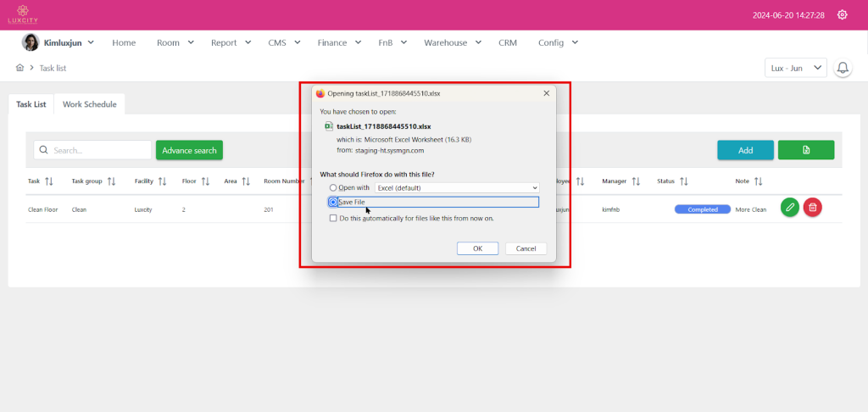Close the Opening taskList dialog

coord(546,93)
